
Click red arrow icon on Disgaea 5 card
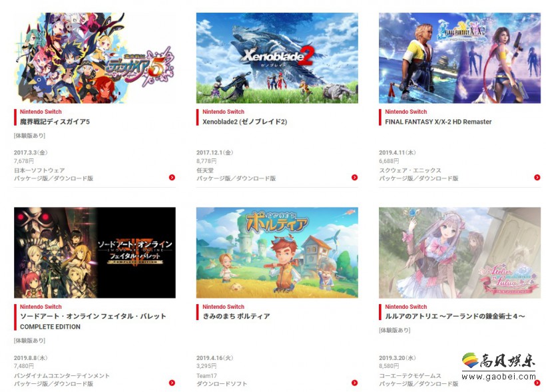[172, 178]
